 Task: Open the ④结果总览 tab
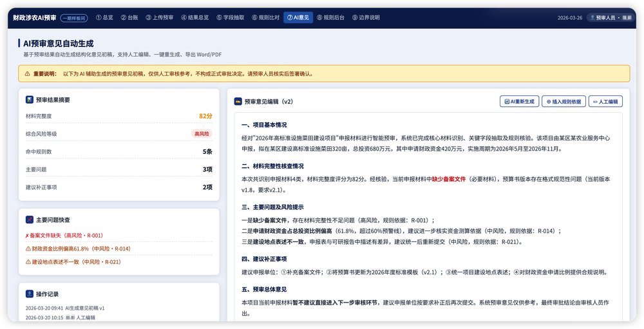[x=195, y=17]
